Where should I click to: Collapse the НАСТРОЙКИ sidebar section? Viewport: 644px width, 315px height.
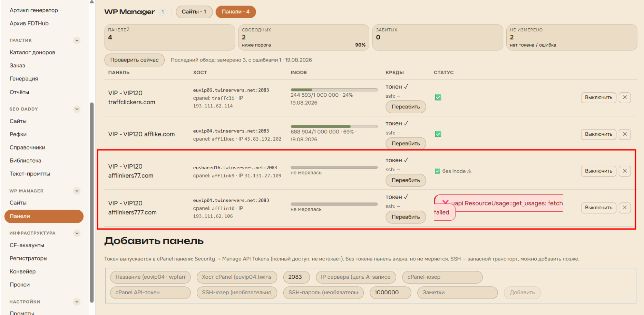pos(77,302)
